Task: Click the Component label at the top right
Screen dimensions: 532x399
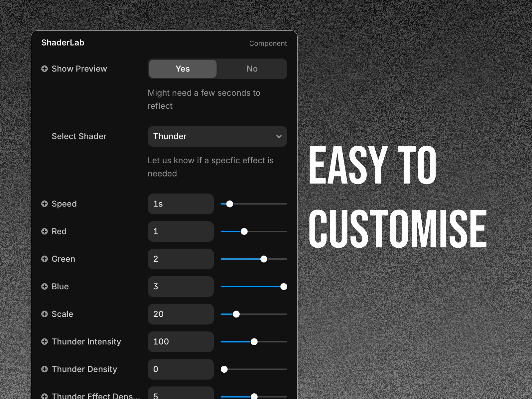Action: (268, 43)
